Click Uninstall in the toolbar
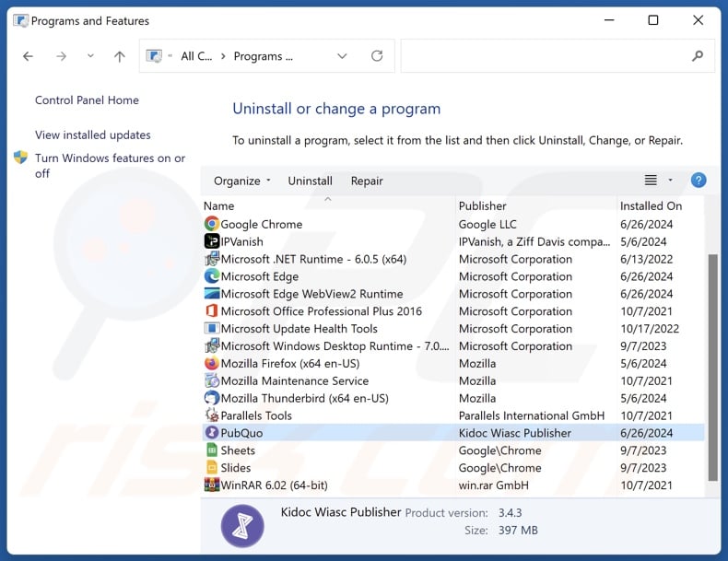This screenshot has height=561, width=728. click(310, 181)
